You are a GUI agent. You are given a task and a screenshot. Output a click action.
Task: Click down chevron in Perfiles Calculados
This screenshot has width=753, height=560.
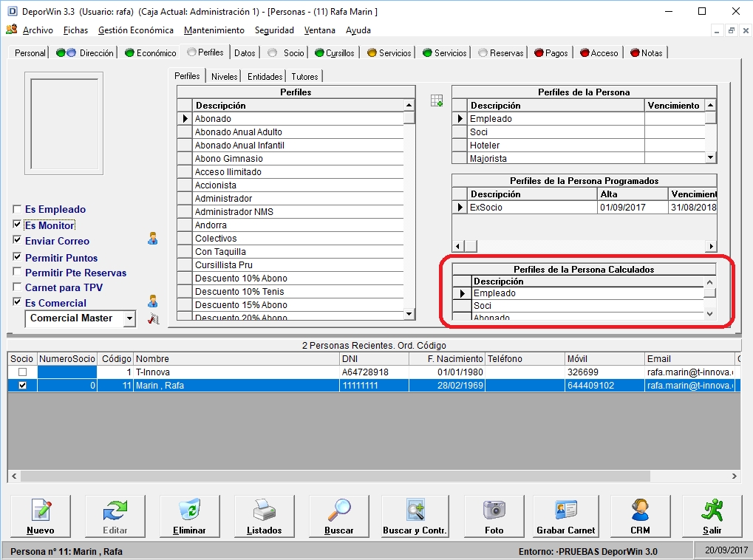point(710,314)
